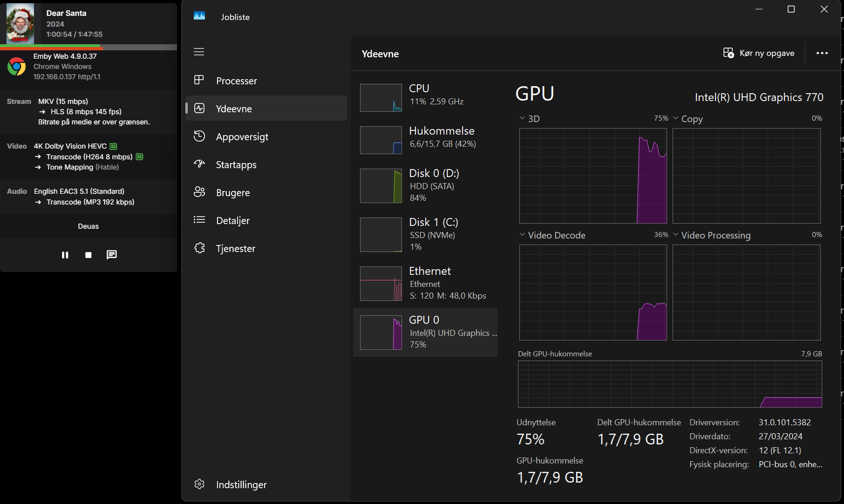
Task: Click Intel(R) UHD Graphics 770 heading
Action: (759, 97)
